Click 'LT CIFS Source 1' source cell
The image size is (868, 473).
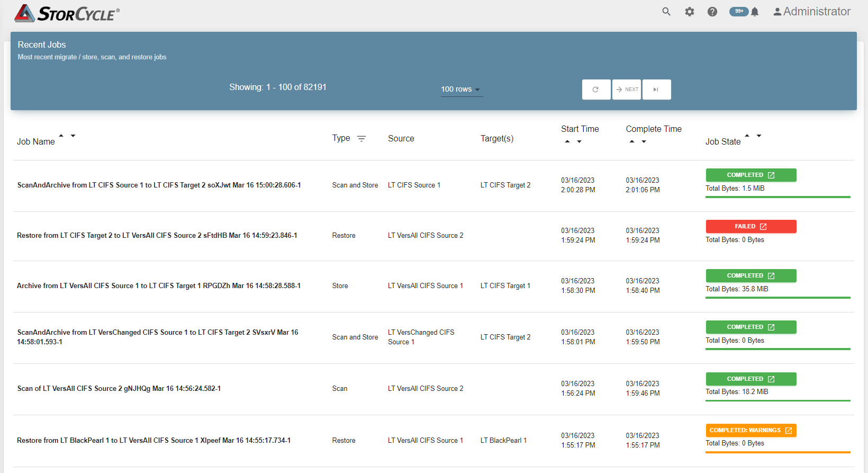point(414,185)
